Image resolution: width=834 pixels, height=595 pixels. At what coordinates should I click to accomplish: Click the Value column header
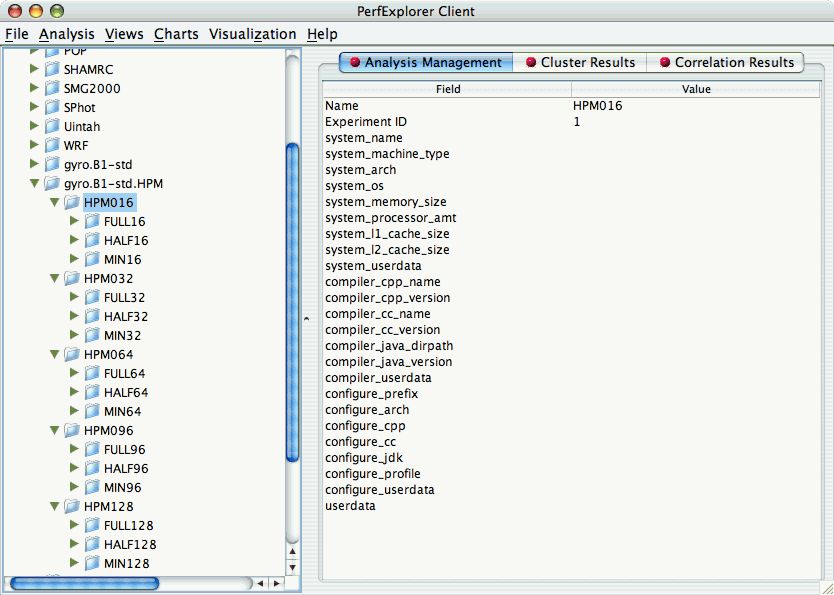tap(695, 89)
